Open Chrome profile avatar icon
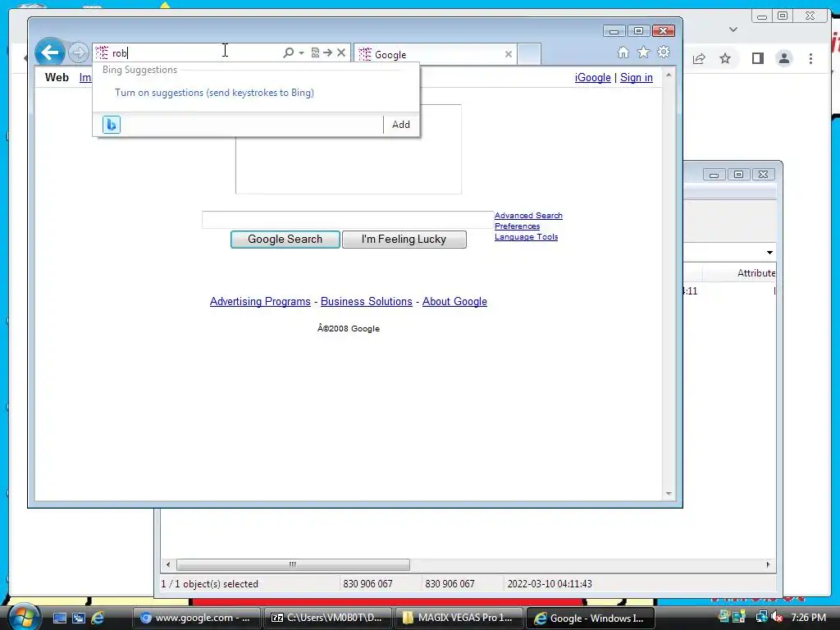Image resolution: width=840 pixels, height=630 pixels. coord(783,58)
